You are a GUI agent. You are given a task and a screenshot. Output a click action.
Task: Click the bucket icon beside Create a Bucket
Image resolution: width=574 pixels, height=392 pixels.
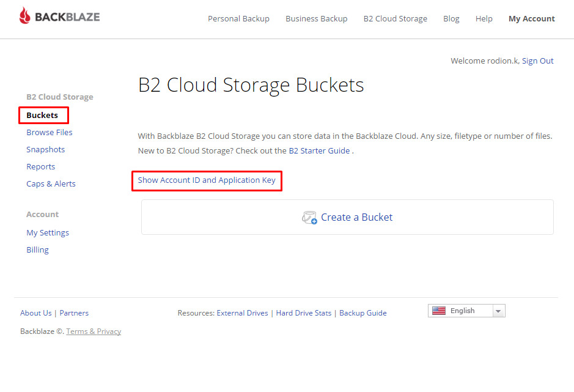point(309,218)
